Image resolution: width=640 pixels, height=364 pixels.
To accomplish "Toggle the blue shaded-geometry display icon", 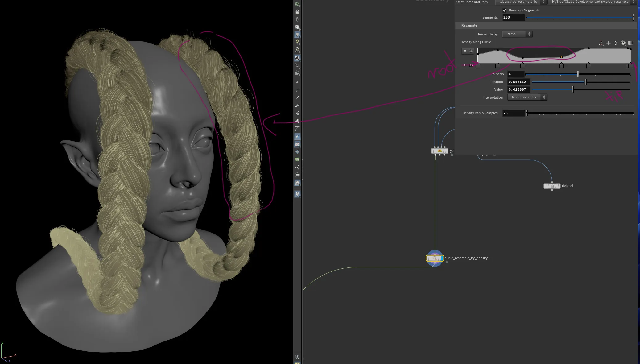I will point(297,136).
